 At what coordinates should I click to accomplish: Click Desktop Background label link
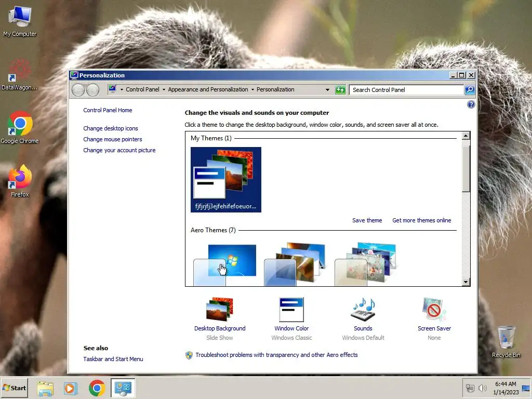220,328
